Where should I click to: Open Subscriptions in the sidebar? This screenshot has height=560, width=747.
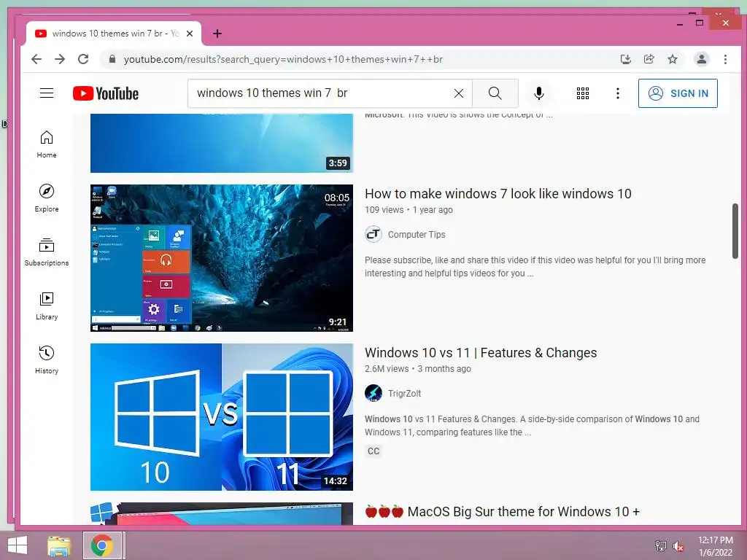[x=47, y=252]
